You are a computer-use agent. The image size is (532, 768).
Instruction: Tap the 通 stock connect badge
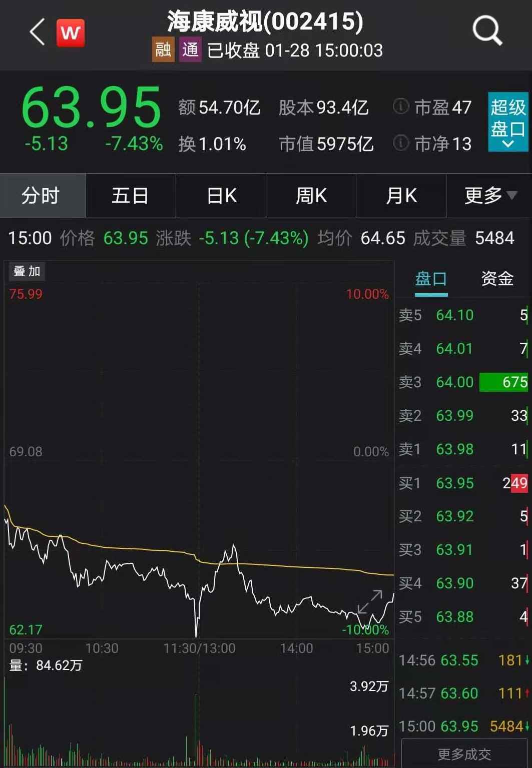pos(190,50)
